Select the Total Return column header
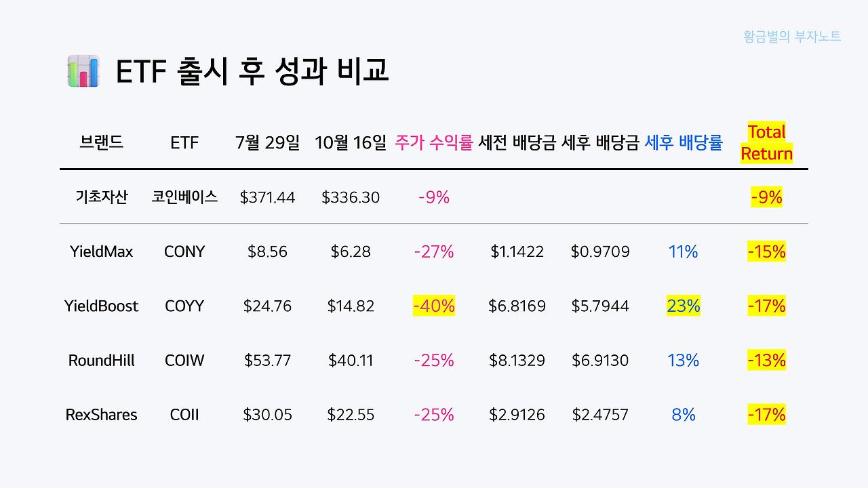 [x=766, y=142]
